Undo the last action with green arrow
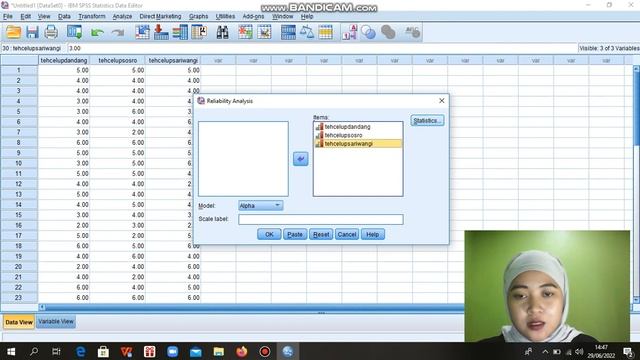Viewport: 640px width, 360px height. pyautogui.click(x=97, y=32)
